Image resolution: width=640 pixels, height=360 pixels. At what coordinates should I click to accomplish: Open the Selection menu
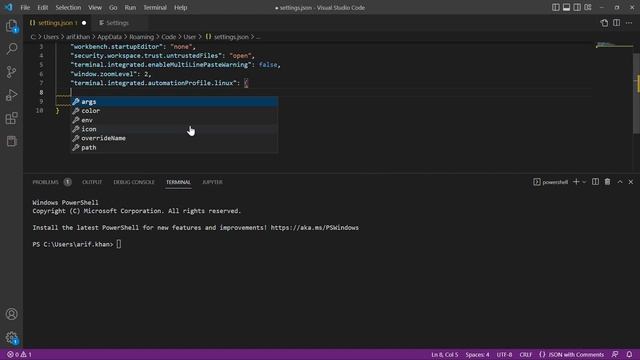68,7
